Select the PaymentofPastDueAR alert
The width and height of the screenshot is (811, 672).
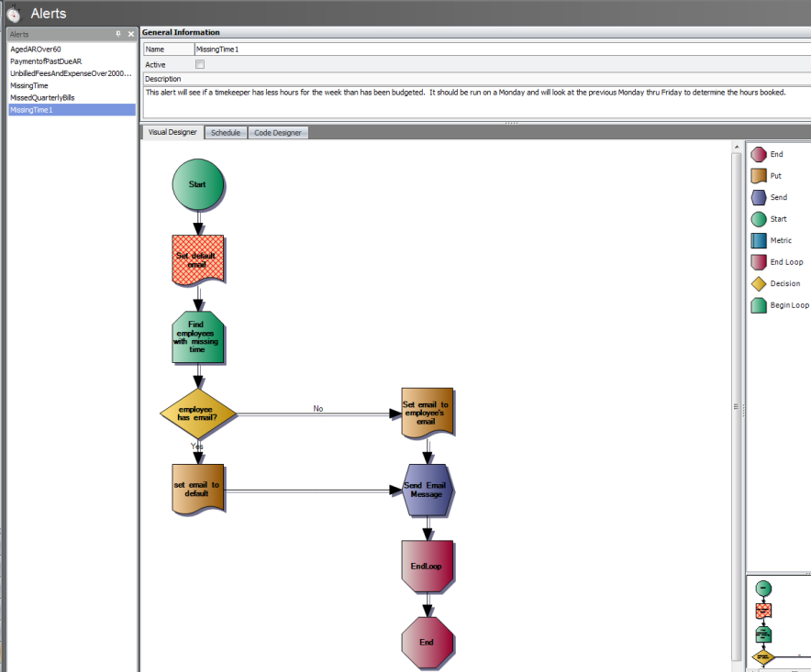[46, 61]
